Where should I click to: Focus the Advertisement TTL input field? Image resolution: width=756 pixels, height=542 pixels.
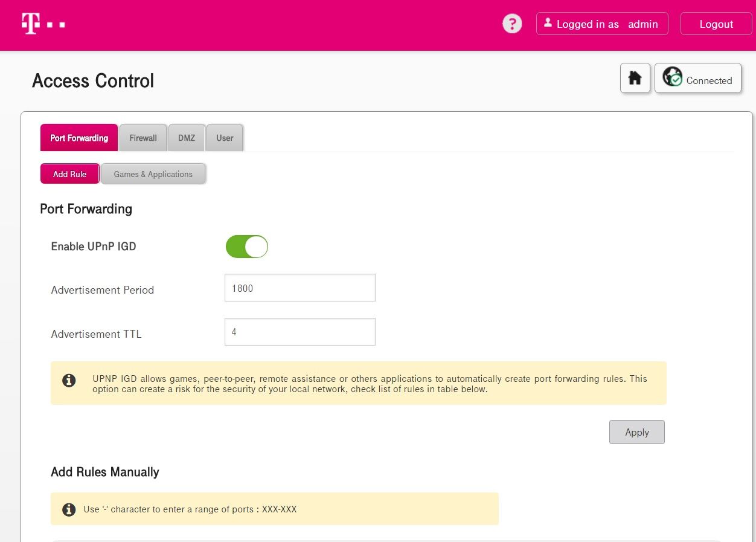pyautogui.click(x=300, y=332)
